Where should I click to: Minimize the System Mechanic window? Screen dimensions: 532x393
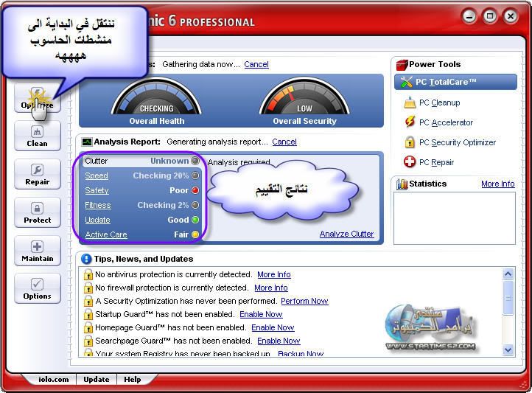[x=469, y=16]
